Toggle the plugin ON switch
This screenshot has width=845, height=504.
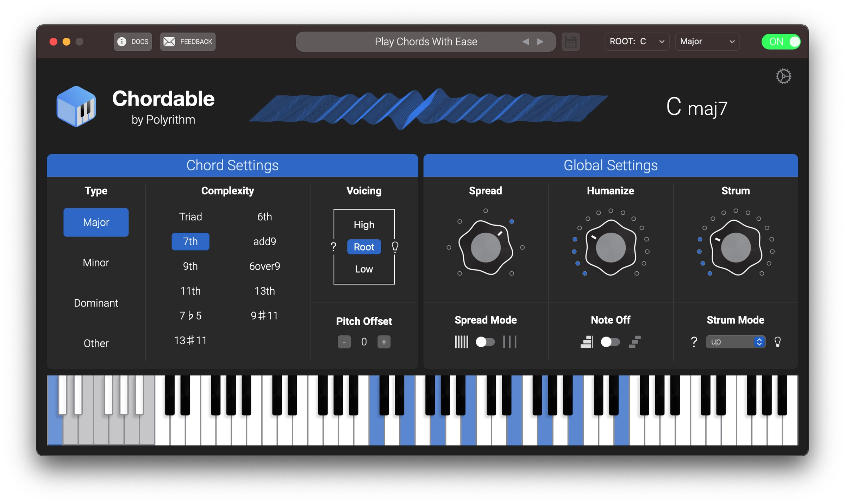coord(781,42)
